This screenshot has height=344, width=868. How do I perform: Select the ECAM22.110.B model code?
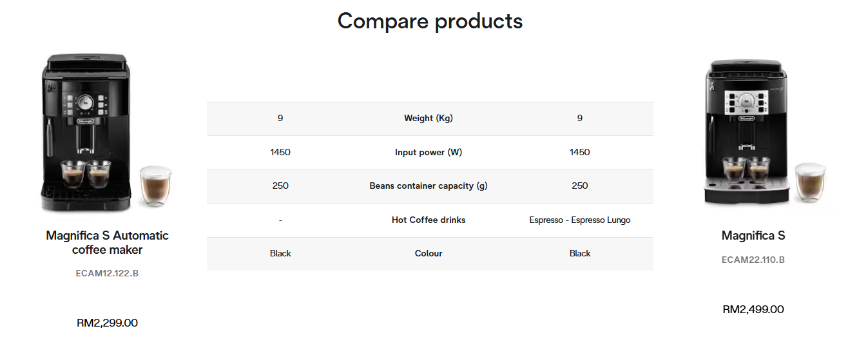tap(753, 260)
